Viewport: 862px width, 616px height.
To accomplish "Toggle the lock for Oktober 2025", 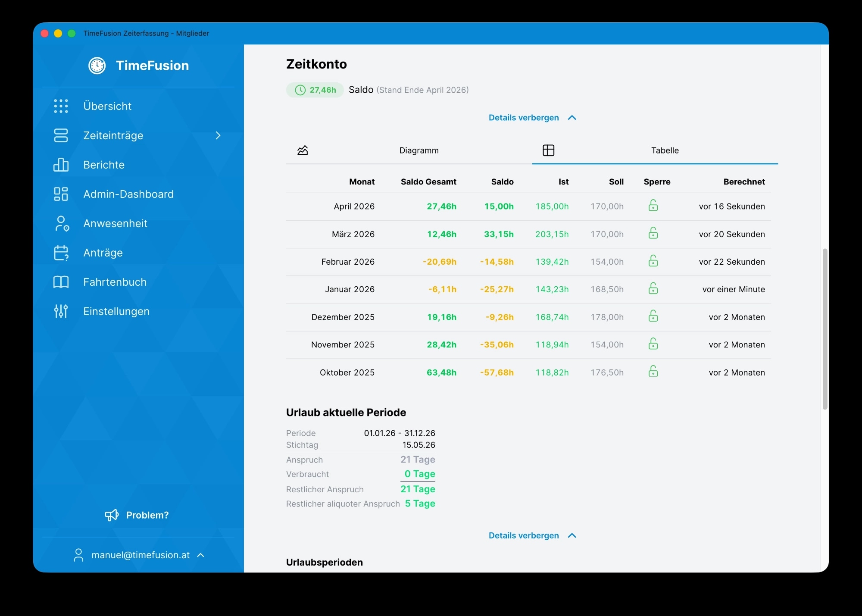I will pyautogui.click(x=653, y=372).
